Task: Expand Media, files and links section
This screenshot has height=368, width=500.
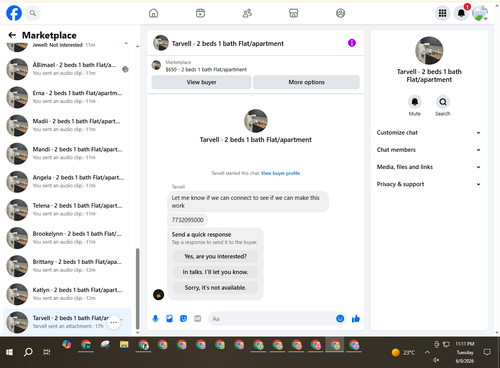Action: [x=429, y=167]
